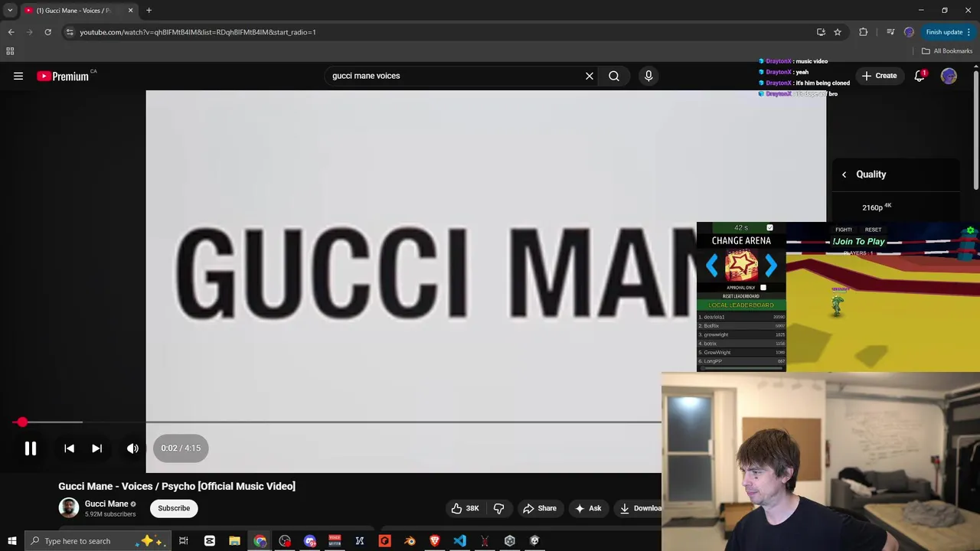Pause the video with the pause button
The height and width of the screenshot is (551, 980).
click(x=31, y=448)
